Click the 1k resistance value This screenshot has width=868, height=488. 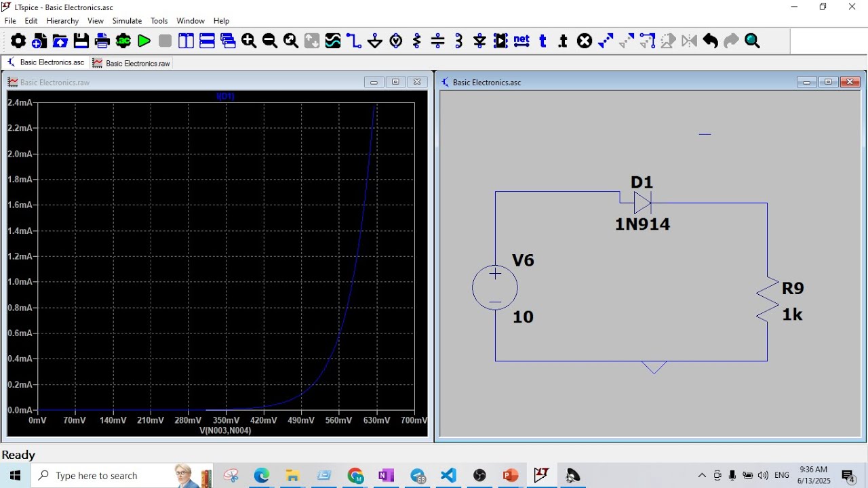click(792, 314)
